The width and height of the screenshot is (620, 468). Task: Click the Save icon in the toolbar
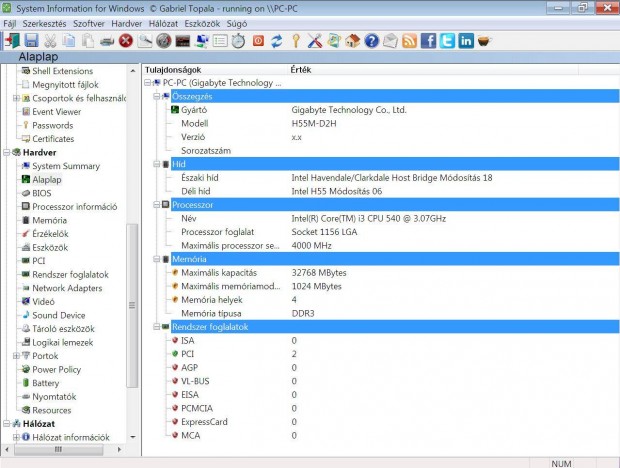click(31, 41)
